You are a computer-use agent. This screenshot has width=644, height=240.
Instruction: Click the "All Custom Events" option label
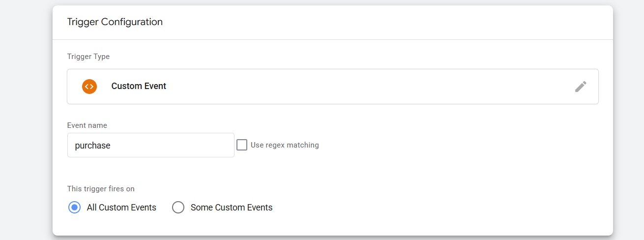121,208
